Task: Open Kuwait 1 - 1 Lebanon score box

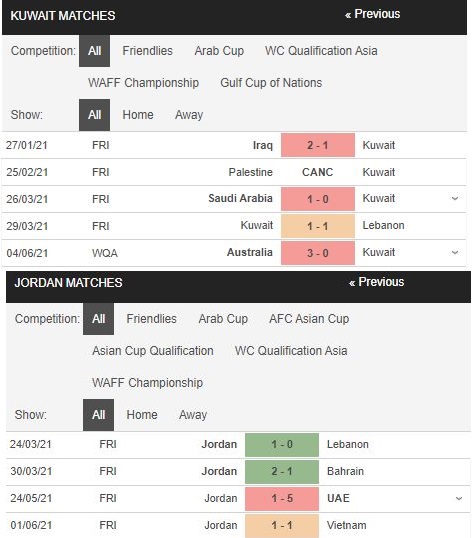Action: 318,226
